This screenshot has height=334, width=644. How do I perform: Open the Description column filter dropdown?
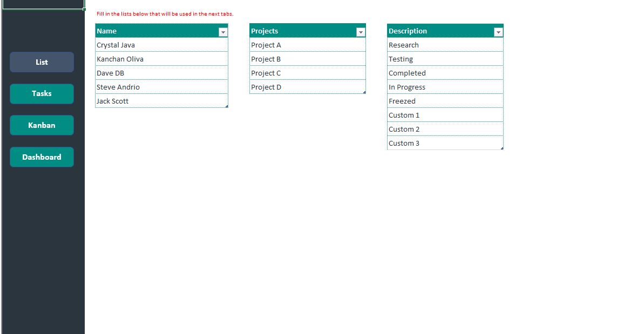point(498,32)
